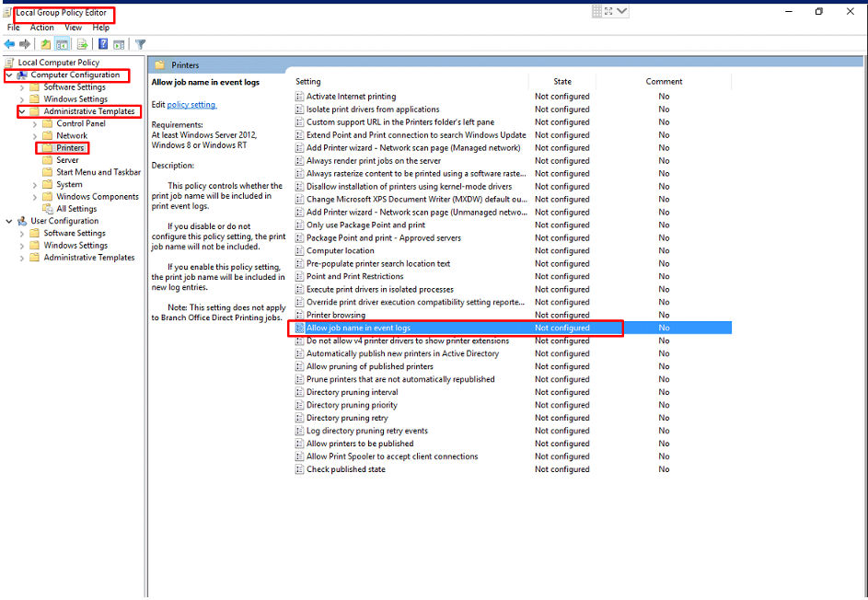Open Help via blue question mark icon
The width and height of the screenshot is (868, 600).
point(103,44)
